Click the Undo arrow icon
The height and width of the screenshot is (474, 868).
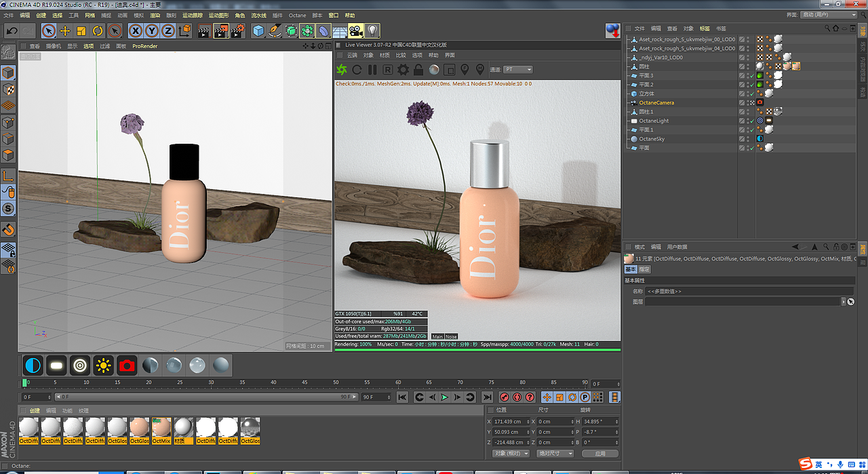(12, 31)
